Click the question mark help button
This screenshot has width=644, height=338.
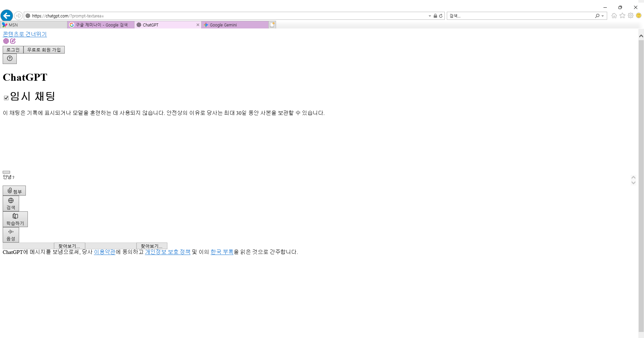10,59
